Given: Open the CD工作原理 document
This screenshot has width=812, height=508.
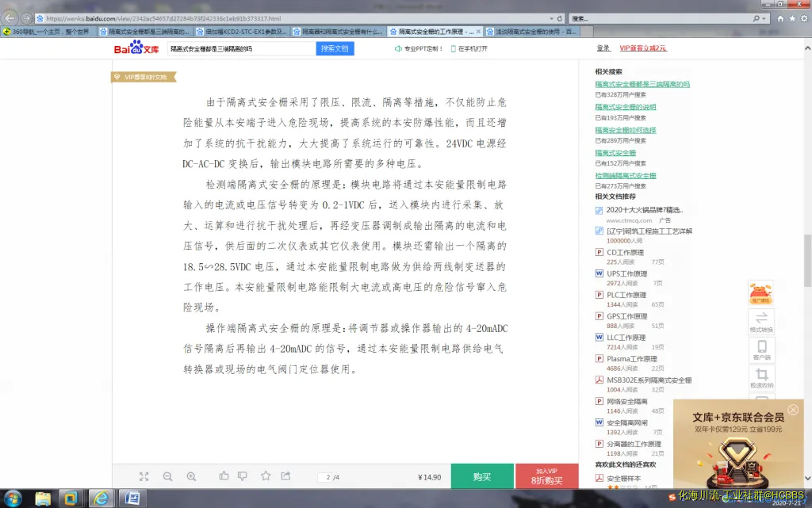Looking at the screenshot, I should tap(625, 253).
